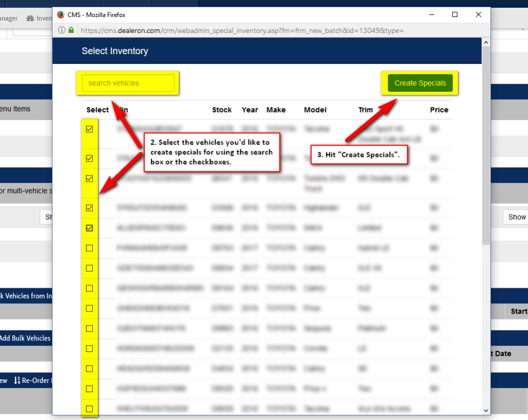Image resolution: width=528 pixels, height=420 pixels.
Task: Click the Start column header in background page
Action: [x=519, y=311]
